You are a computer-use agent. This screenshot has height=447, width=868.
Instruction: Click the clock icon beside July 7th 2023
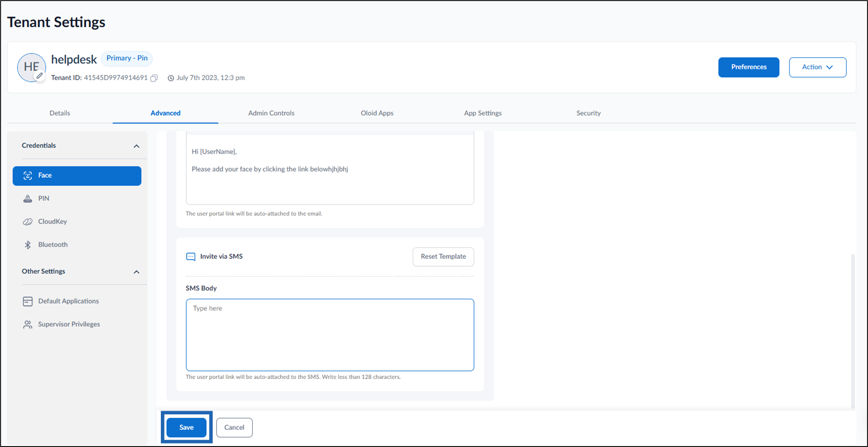click(x=171, y=78)
